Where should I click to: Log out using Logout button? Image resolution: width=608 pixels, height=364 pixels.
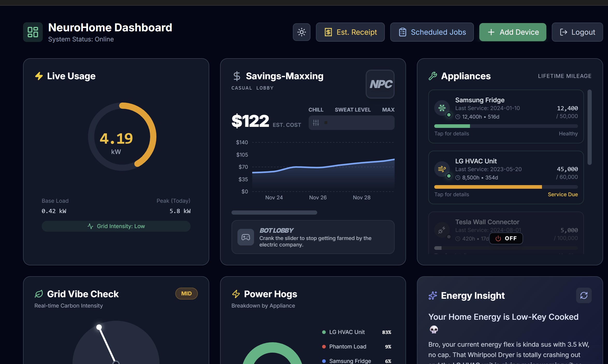(x=577, y=32)
